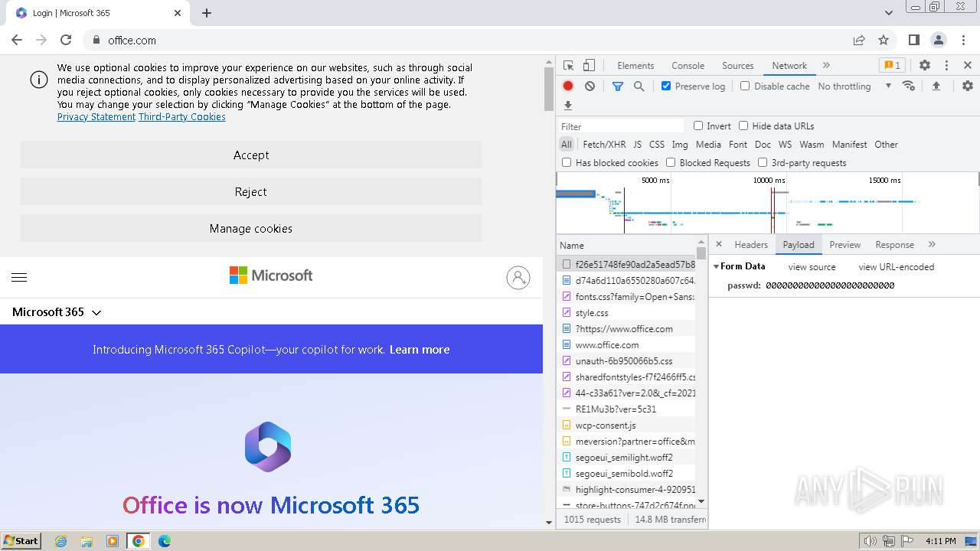This screenshot has width=980, height=551.
Task: Uncheck Preserve log
Action: pos(666,86)
